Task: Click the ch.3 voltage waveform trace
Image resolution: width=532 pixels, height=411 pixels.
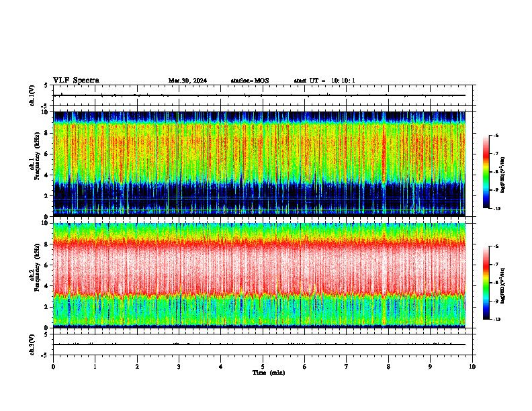Action: (259, 345)
